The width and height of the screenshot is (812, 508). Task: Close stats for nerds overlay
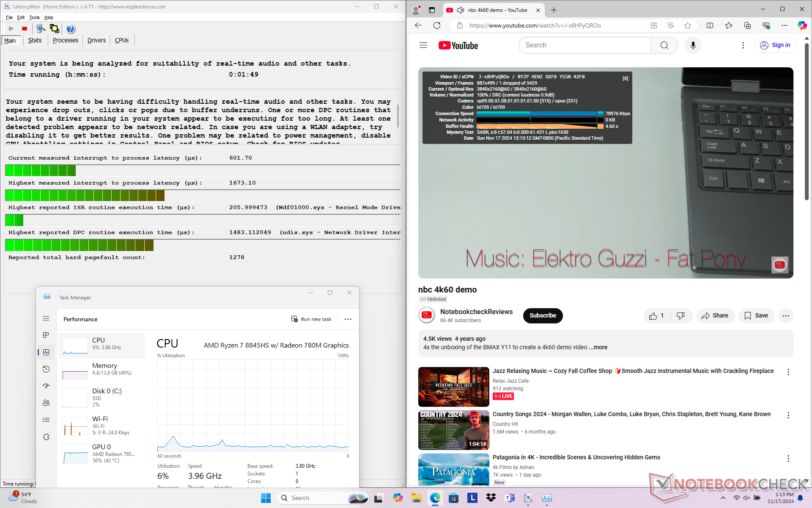(625, 78)
